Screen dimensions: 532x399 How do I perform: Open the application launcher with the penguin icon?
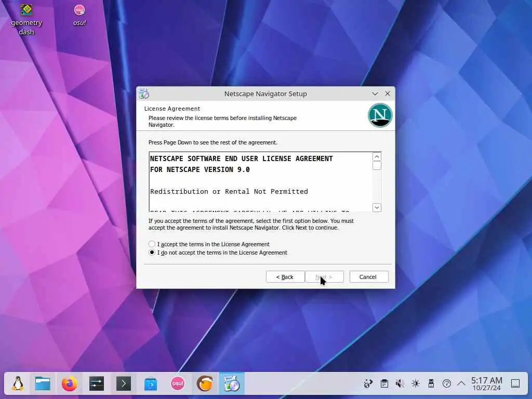click(18, 384)
